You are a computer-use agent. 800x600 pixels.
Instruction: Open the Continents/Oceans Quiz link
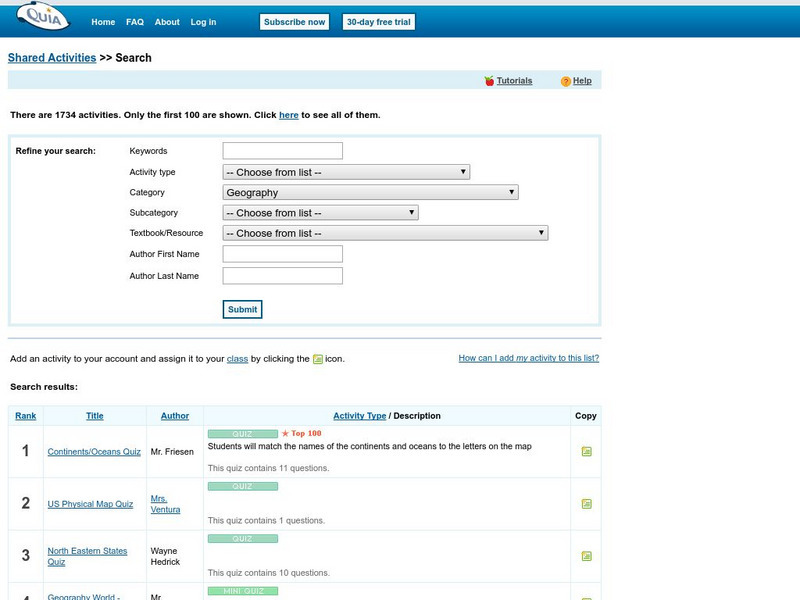pyautogui.click(x=94, y=451)
